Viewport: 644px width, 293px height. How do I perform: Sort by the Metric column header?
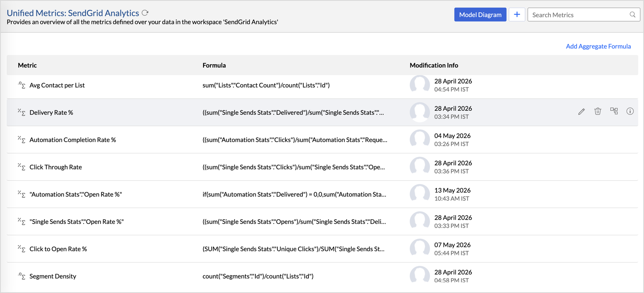(x=27, y=65)
